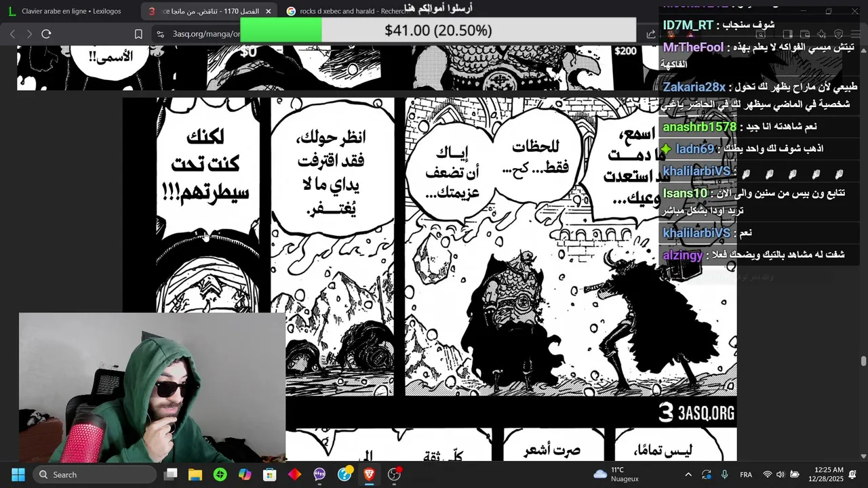Click the $41.00 (20.50%) donation progress bar
The width and height of the screenshot is (868, 488).
[438, 30]
